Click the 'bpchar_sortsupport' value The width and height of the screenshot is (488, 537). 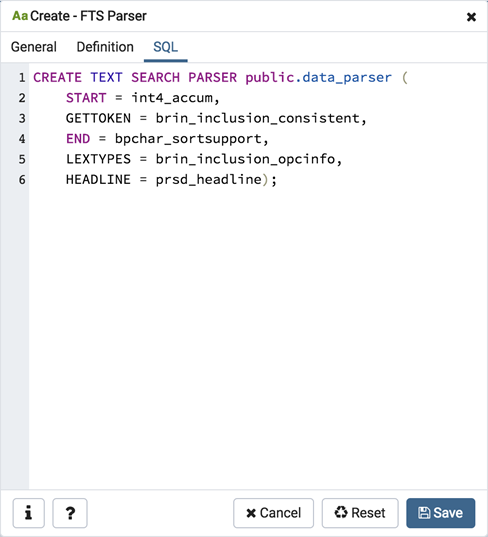coord(188,139)
